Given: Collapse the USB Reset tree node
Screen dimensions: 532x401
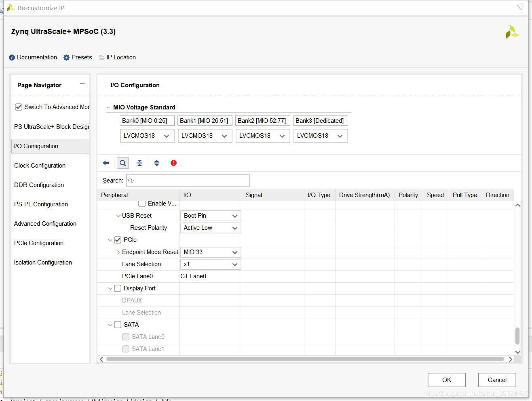Looking at the screenshot, I should coord(118,216).
